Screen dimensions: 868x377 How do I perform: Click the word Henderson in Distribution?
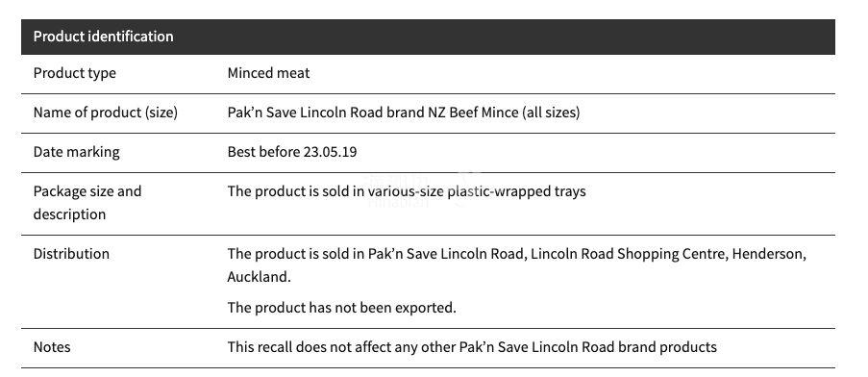[x=767, y=254]
